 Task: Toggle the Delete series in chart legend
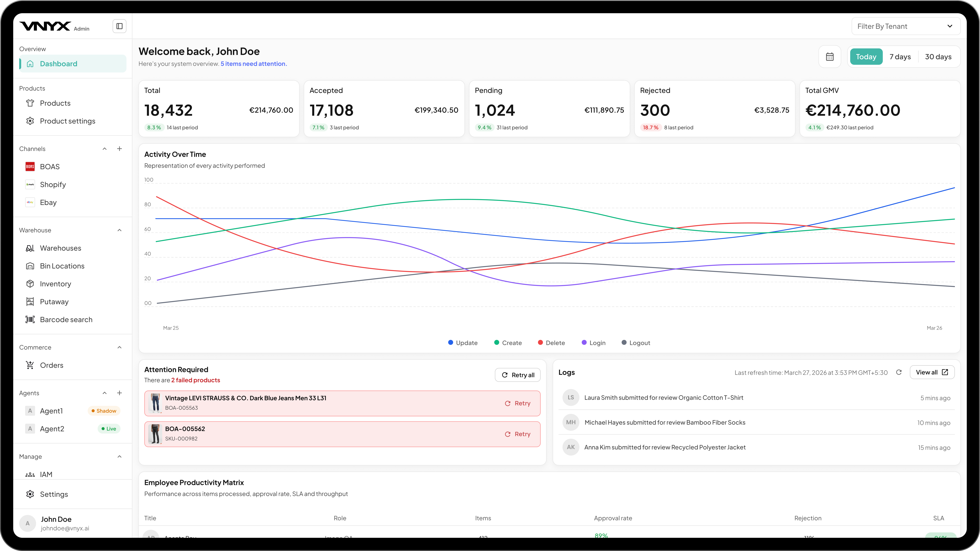click(551, 343)
